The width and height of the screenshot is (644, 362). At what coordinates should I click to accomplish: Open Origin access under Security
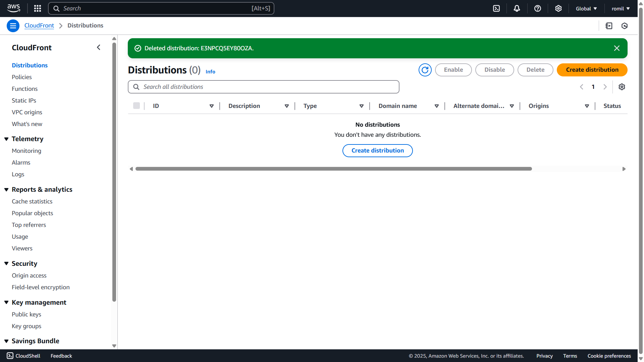(x=29, y=276)
